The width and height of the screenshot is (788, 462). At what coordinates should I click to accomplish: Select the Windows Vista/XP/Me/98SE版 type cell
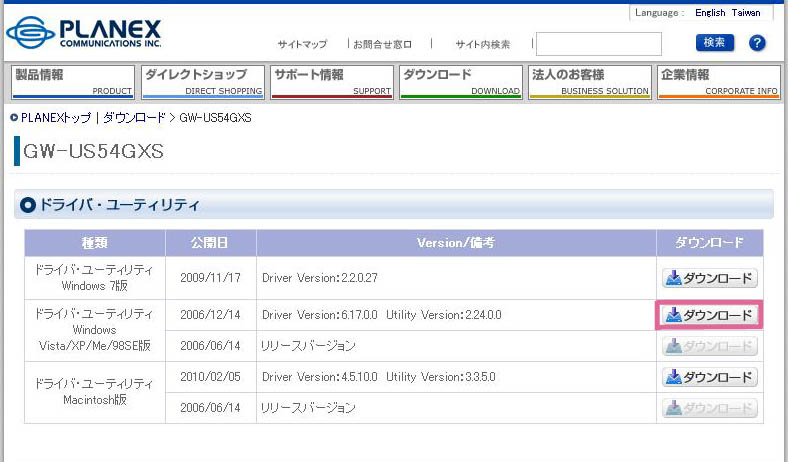(x=94, y=330)
